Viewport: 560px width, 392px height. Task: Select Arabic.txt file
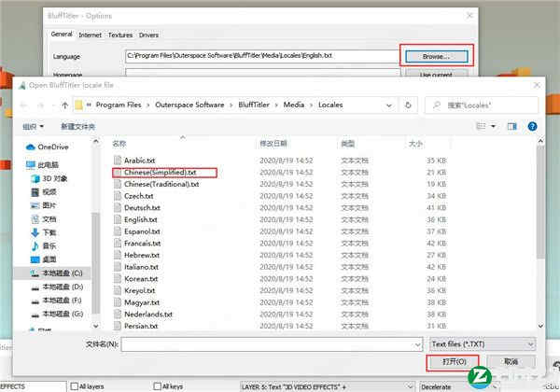(140, 161)
